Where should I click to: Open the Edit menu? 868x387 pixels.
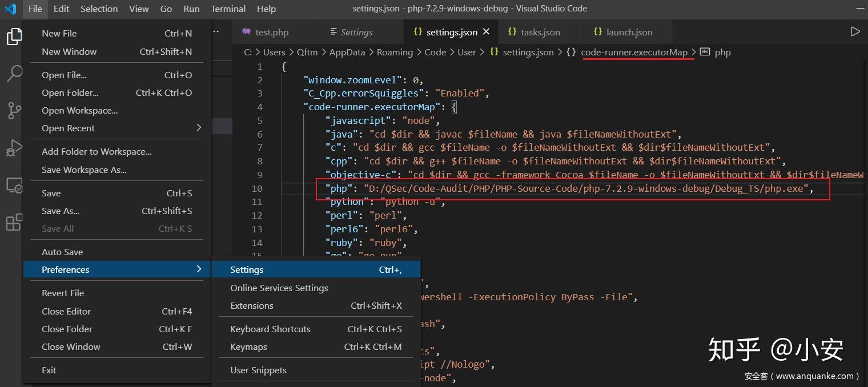[x=61, y=9]
